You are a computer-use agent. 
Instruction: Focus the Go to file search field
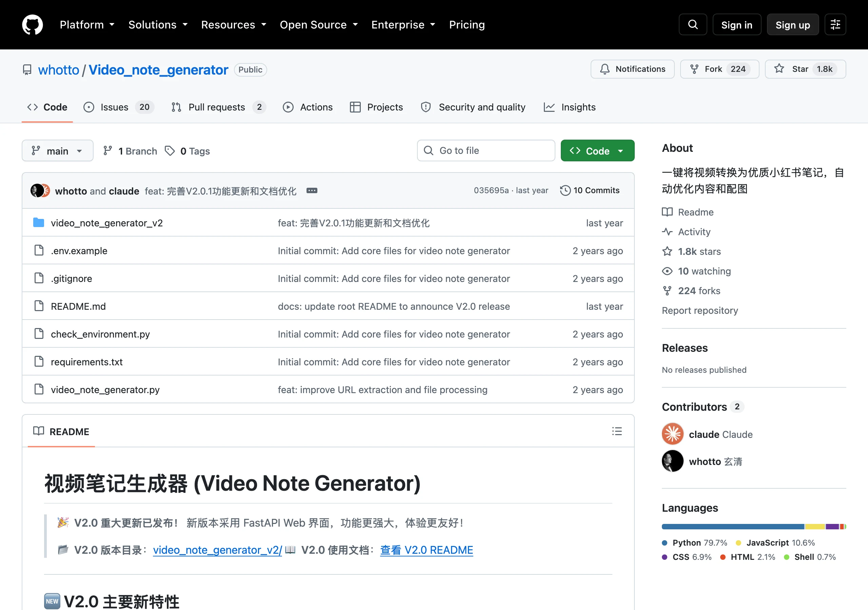point(486,151)
